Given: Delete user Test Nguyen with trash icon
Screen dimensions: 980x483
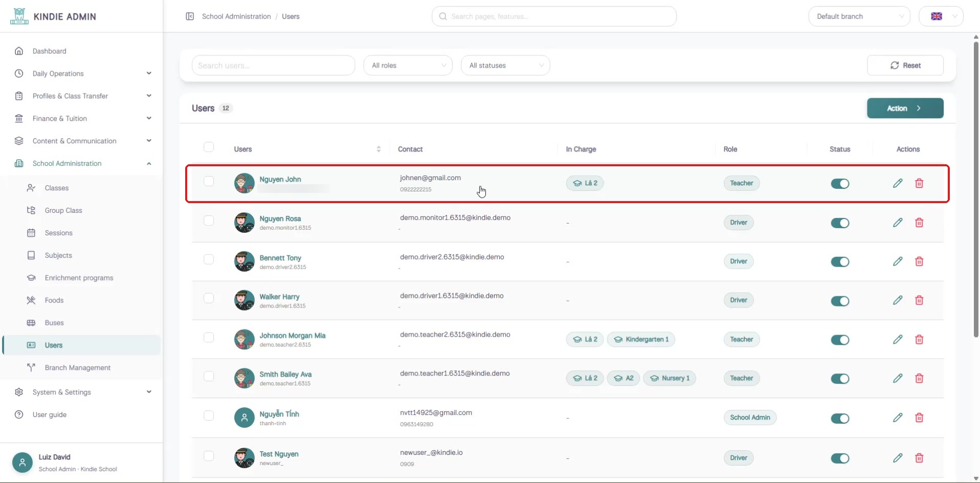Looking at the screenshot, I should [919, 458].
